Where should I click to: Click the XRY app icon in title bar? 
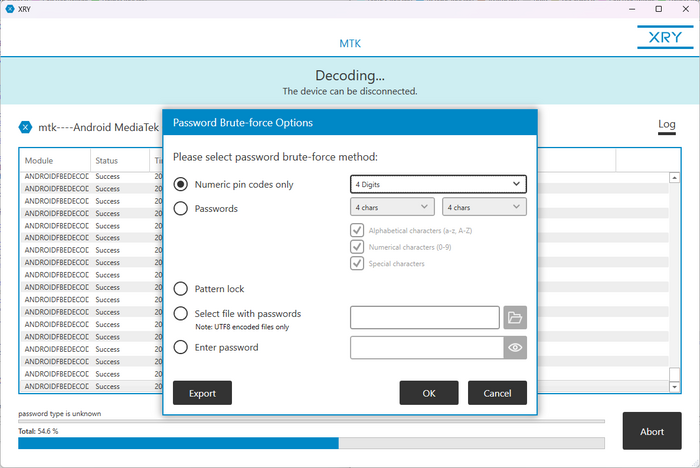tap(9, 9)
